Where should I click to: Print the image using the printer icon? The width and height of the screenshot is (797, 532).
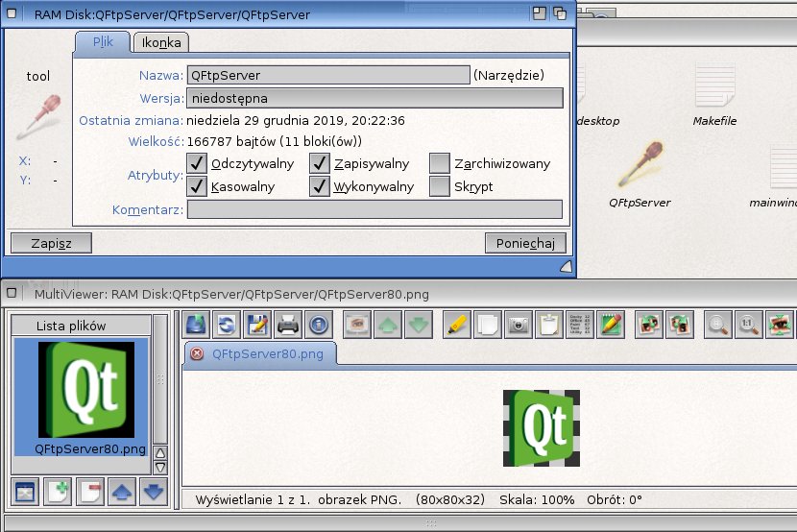coord(288,325)
